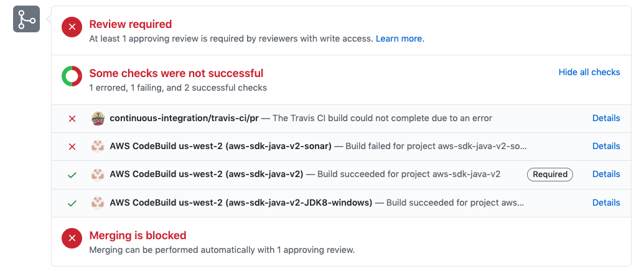The width and height of the screenshot is (644, 274).
Task: Click the continuous-integration/travis-ci/pr check name
Action: (x=184, y=118)
